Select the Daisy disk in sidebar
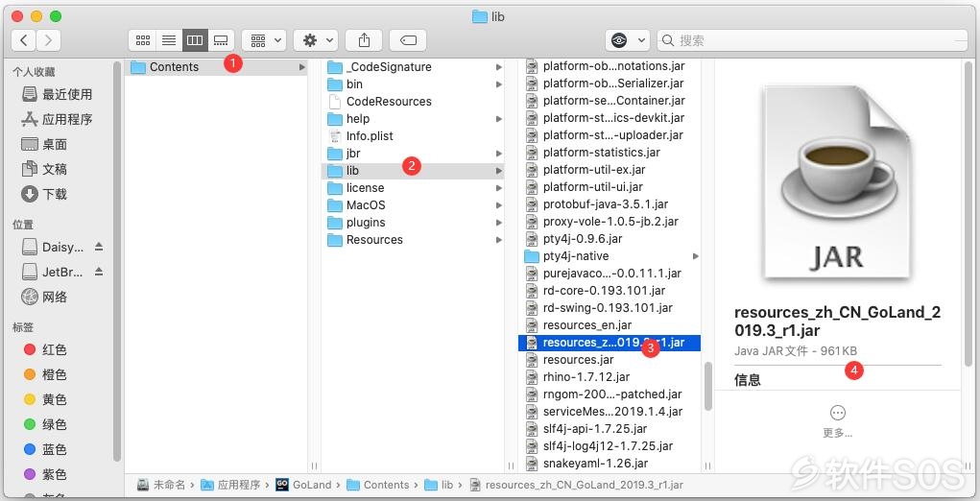The width and height of the screenshot is (980, 501). coord(53,248)
